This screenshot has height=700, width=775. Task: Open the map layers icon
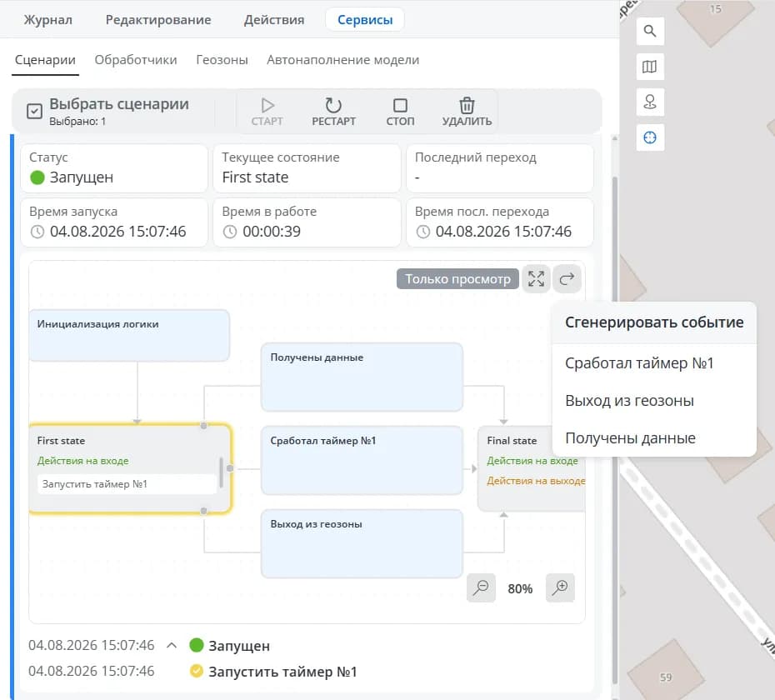650,66
